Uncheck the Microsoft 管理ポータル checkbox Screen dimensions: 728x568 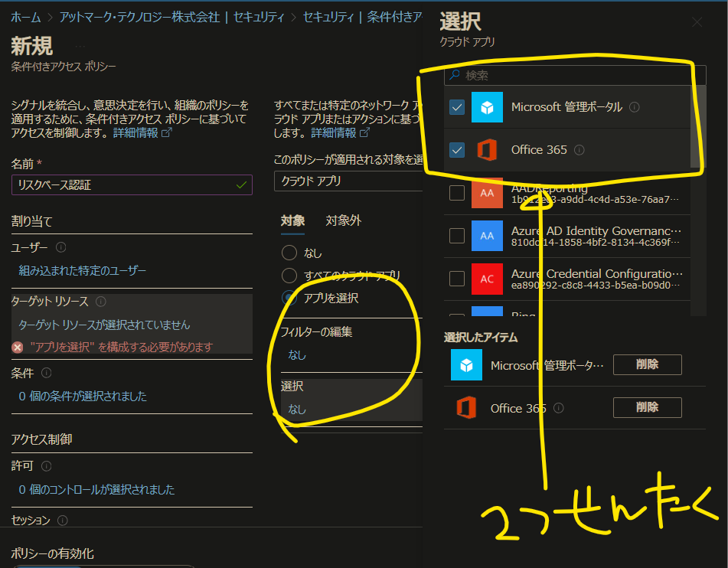pyautogui.click(x=456, y=106)
